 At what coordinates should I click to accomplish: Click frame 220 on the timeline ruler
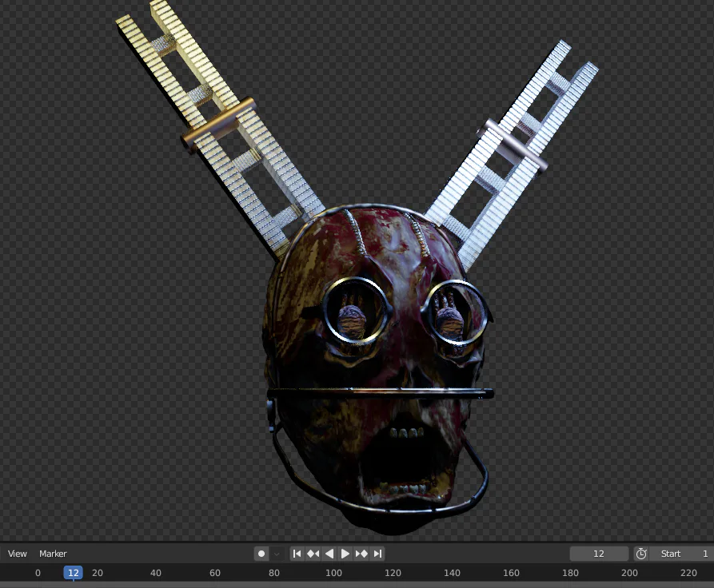tap(688, 573)
